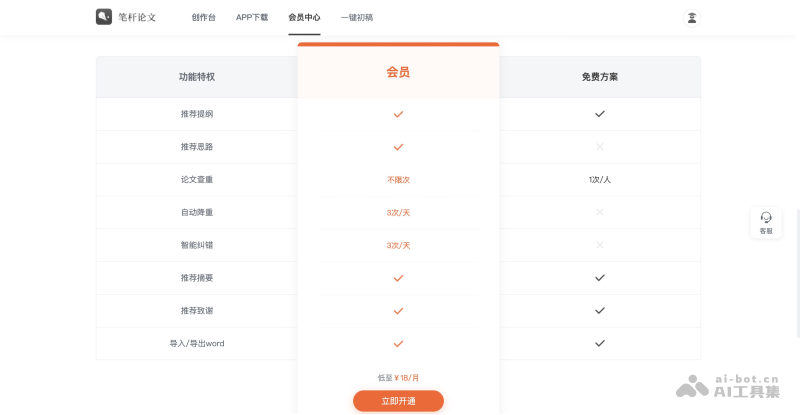800x415 pixels.
Task: Click free plan checkmark for 推荐提纲
Action: pos(600,114)
